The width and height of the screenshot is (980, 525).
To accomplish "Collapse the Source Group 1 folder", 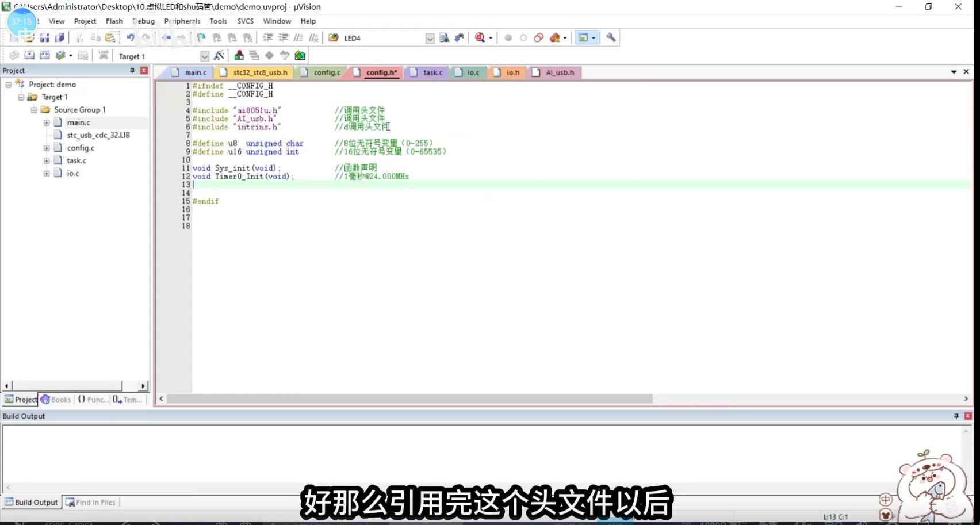I will tap(33, 109).
